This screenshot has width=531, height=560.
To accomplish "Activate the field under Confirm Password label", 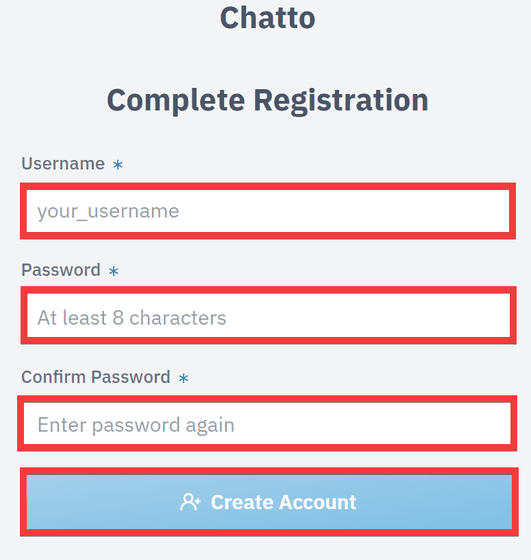I will [267, 423].
